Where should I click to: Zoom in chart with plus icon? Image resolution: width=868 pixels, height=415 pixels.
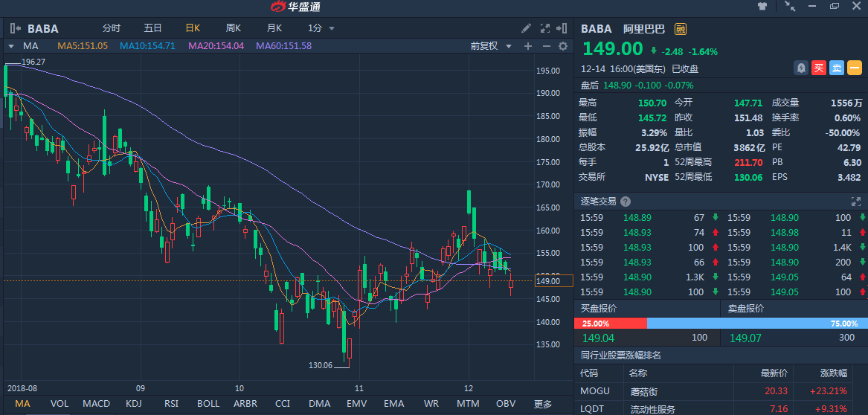[x=528, y=46]
